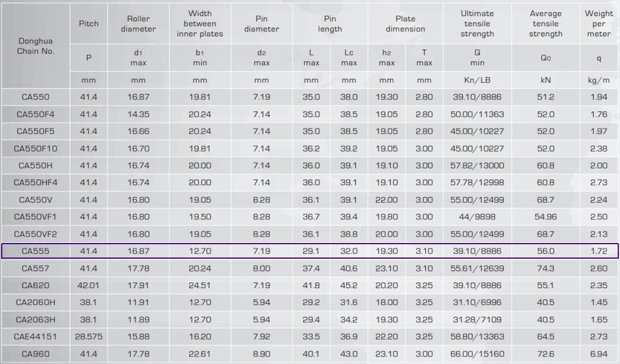Click 8.90 pin diameter value
620x364 pixels.
[x=261, y=354]
